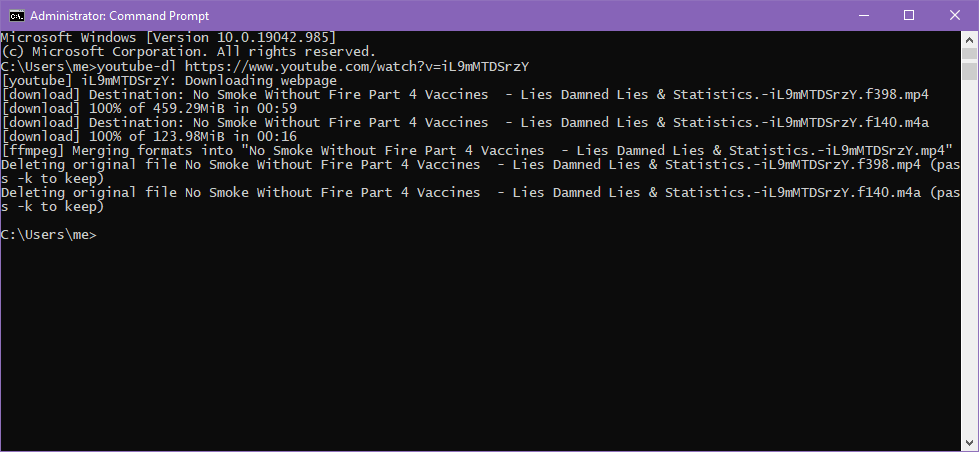Click the scrollbar up arrow
The height and width of the screenshot is (452, 979).
[x=969, y=37]
